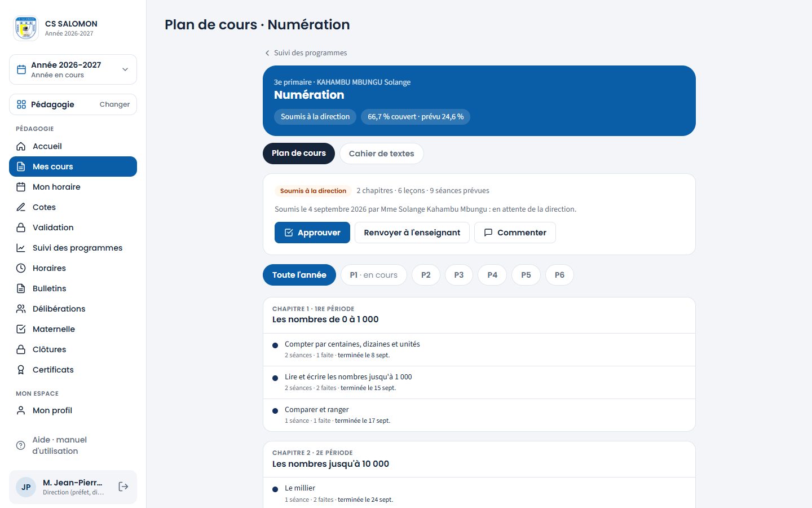Click the '66,7 % couvert · prévu 24,6 %' badge

(416, 117)
